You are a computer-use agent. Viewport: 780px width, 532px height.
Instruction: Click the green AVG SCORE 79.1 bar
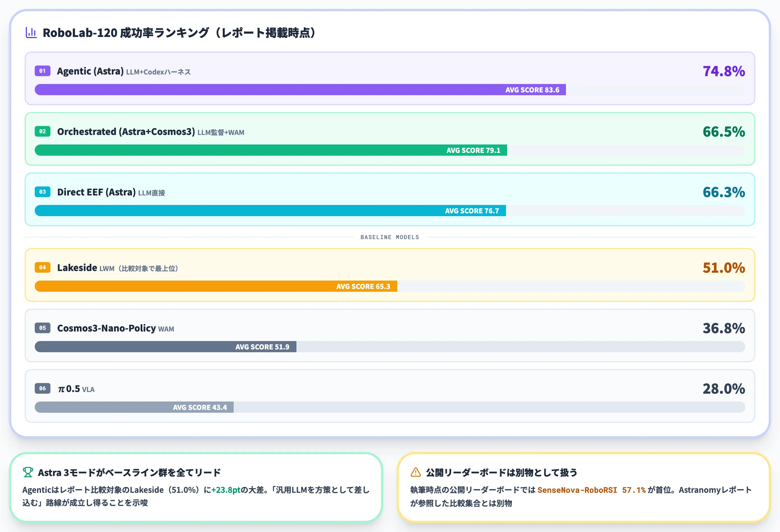(x=271, y=150)
